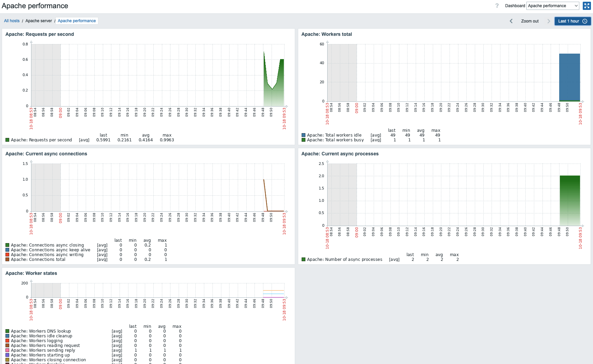Viewport: 593px width, 364px height.
Task: Open the All hosts breadcrumb link
Action: pos(12,21)
